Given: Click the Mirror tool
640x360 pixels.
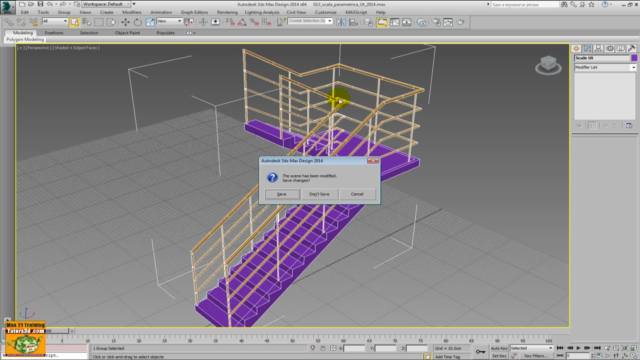Looking at the screenshot, I should [x=341, y=22].
